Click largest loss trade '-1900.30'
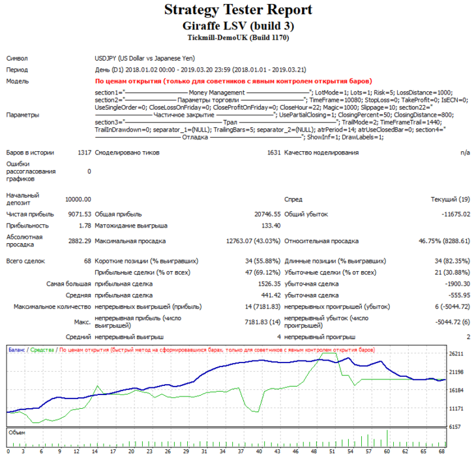This screenshot has width=476, height=459. pyautogui.click(x=458, y=284)
